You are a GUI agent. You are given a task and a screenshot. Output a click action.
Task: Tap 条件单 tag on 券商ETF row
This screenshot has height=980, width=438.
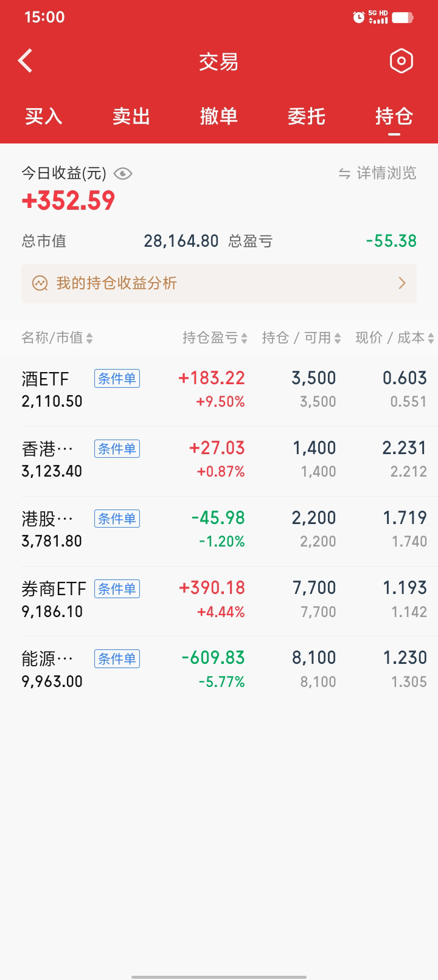(117, 588)
